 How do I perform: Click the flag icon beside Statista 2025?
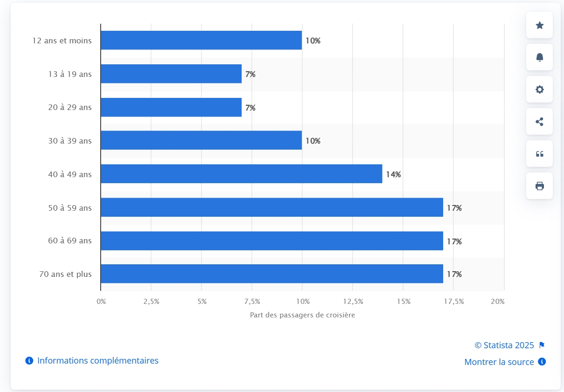pyautogui.click(x=542, y=345)
